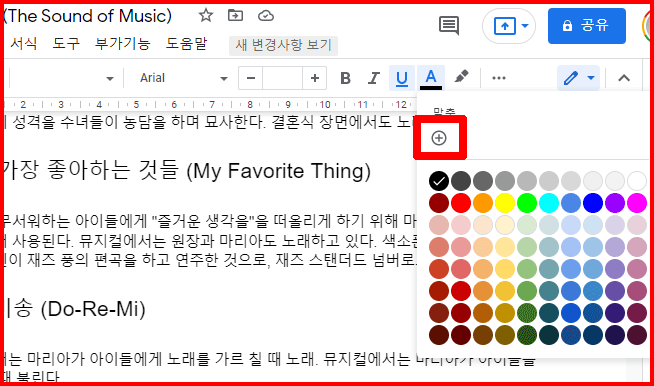This screenshot has width=654, height=386.
Task: Click the blue 공유 share button
Action: [586, 26]
